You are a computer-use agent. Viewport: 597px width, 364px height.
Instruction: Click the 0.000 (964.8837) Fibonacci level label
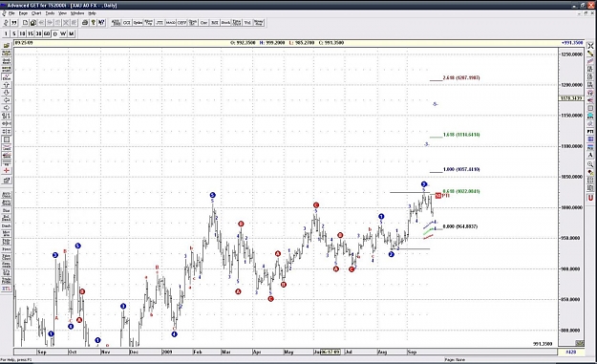click(460, 226)
